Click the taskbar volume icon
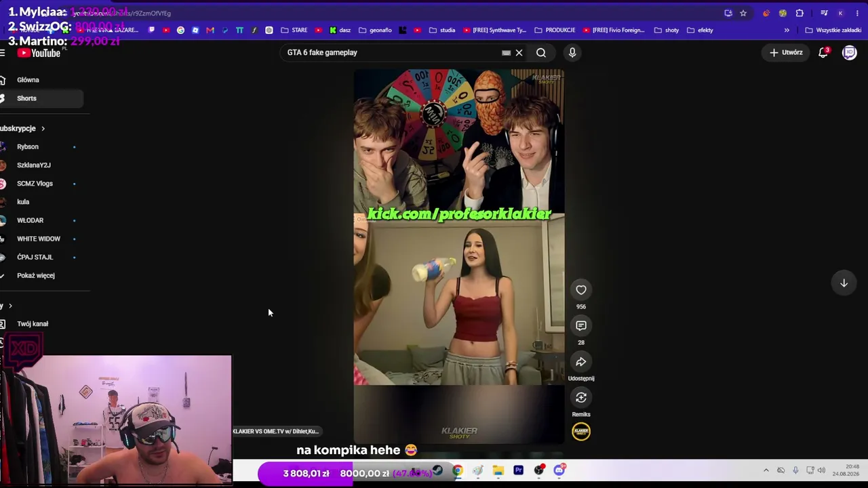The height and width of the screenshot is (488, 868). click(x=821, y=470)
